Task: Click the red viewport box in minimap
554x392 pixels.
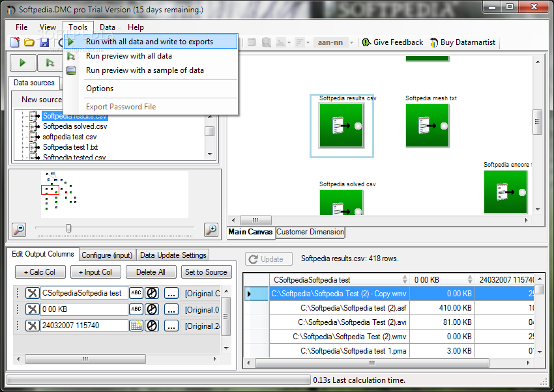Action: pyautogui.click(x=50, y=190)
